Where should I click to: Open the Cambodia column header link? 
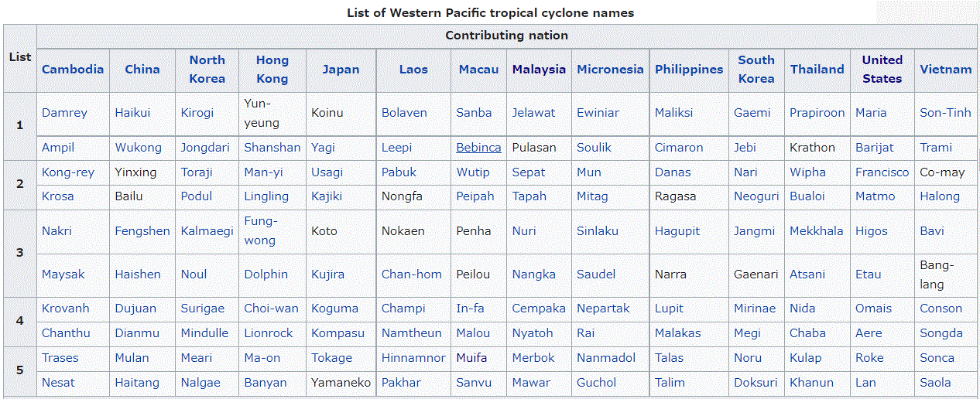pos(73,70)
